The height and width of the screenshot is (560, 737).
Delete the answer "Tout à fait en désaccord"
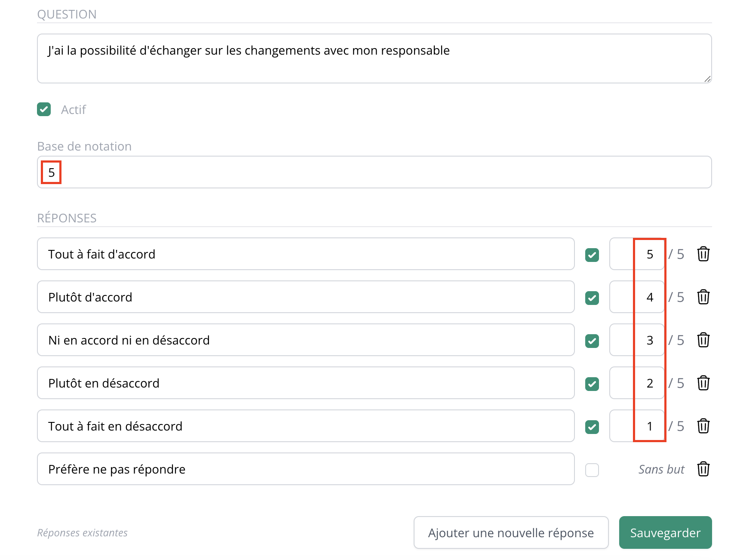tap(703, 426)
